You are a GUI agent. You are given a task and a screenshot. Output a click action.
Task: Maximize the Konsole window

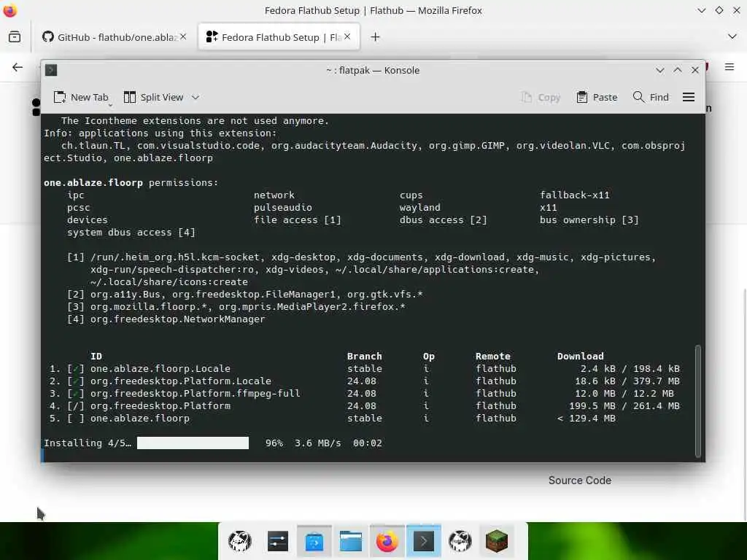(678, 70)
